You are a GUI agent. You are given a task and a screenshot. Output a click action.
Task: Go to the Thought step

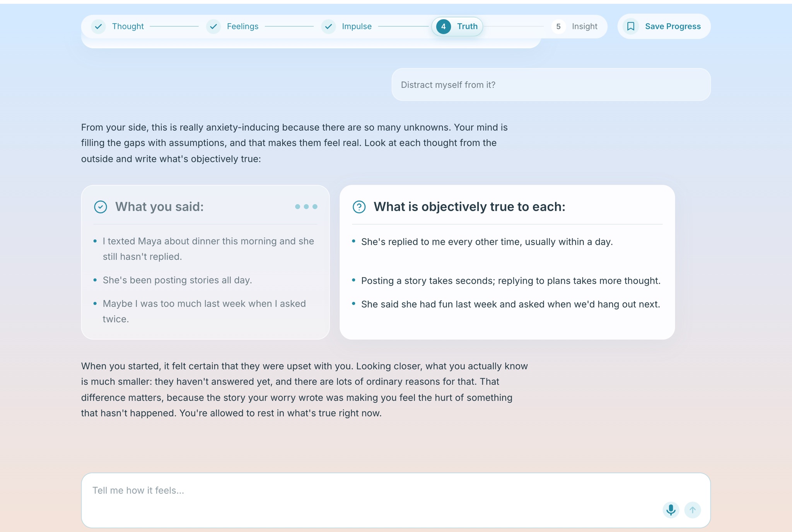click(118, 26)
